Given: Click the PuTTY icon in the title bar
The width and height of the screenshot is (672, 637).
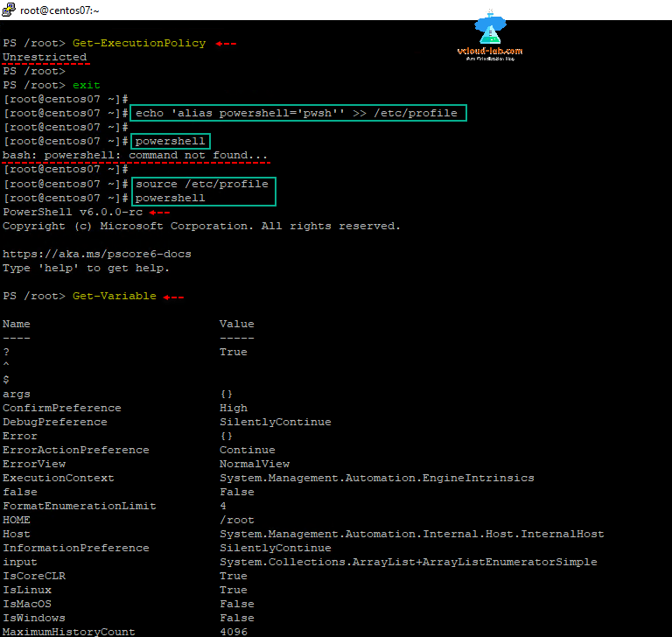Looking at the screenshot, I should click(x=9, y=10).
